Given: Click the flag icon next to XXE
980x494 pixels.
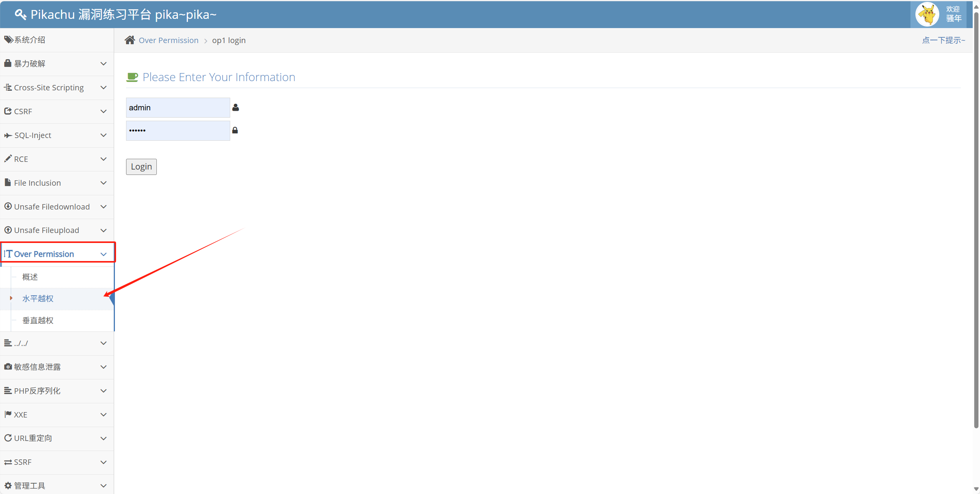Looking at the screenshot, I should pyautogui.click(x=8, y=414).
